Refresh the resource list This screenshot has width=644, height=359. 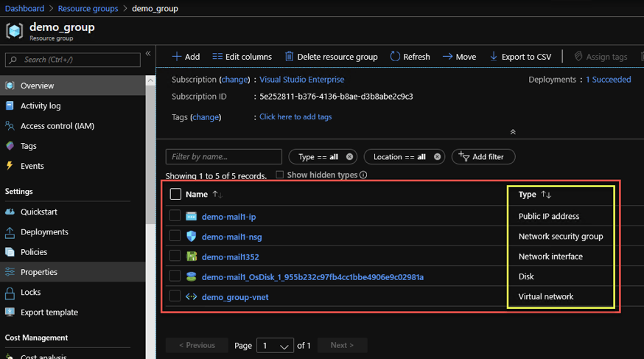[x=410, y=57]
